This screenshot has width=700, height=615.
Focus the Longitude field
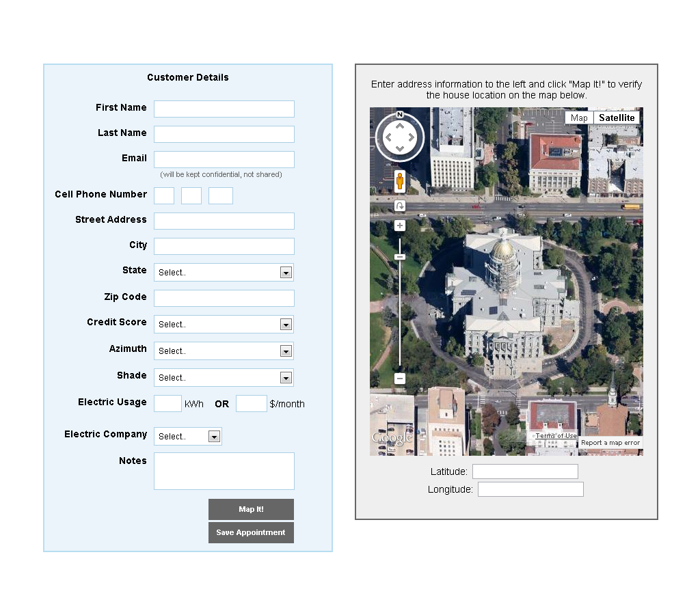530,489
